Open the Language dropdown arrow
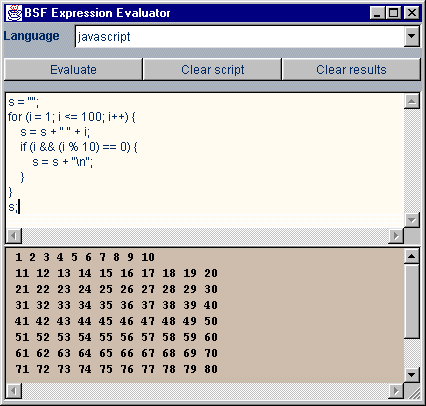This screenshot has width=426, height=406. (x=412, y=36)
